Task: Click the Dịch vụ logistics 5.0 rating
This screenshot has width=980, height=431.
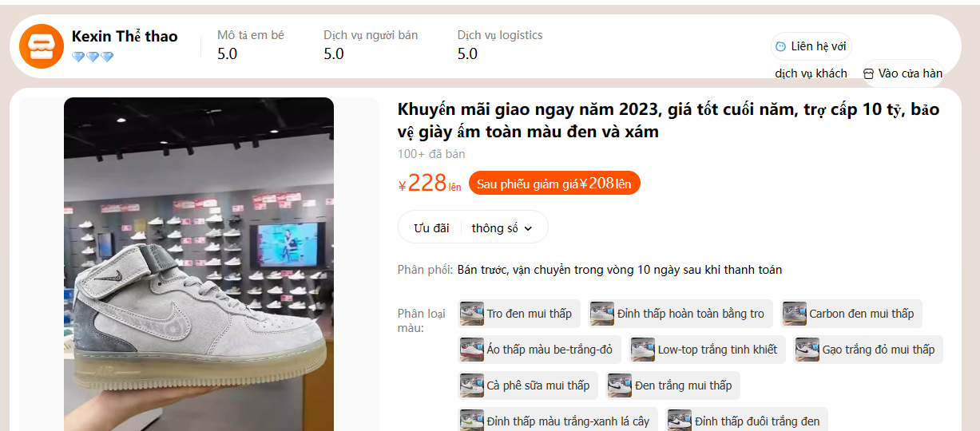Action: click(x=500, y=45)
